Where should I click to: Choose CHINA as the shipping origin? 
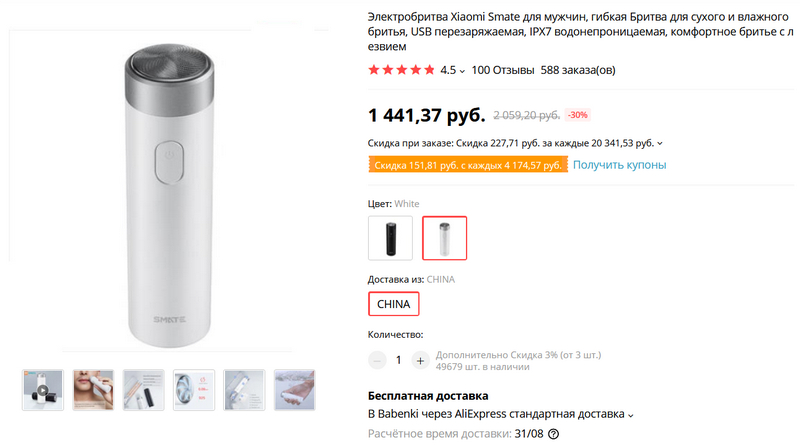click(394, 304)
